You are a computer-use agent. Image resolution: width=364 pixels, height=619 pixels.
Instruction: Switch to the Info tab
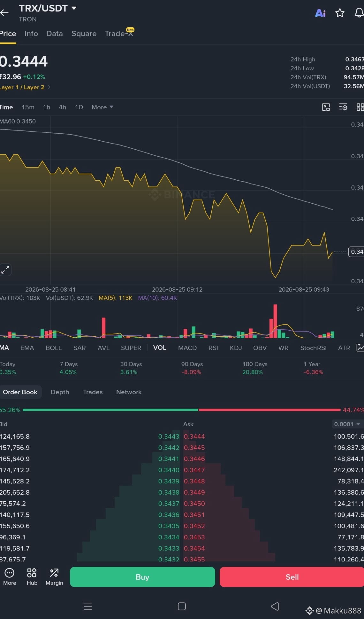[x=31, y=34]
